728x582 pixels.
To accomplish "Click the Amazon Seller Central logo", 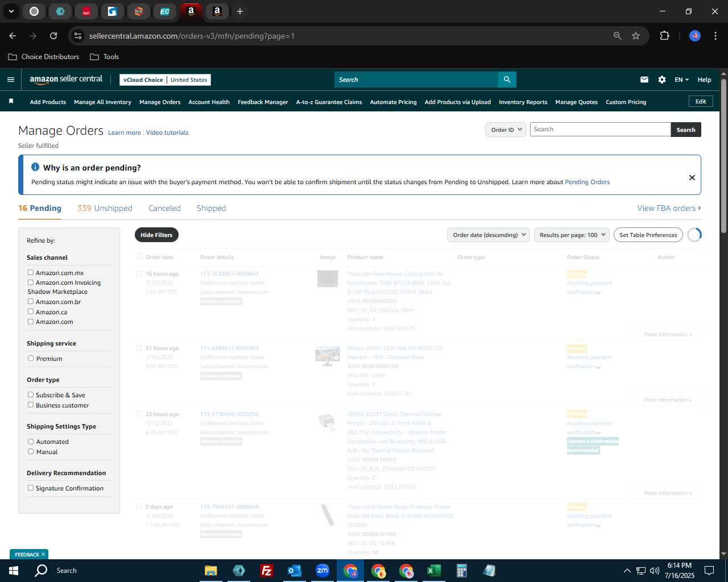I will 66,80.
